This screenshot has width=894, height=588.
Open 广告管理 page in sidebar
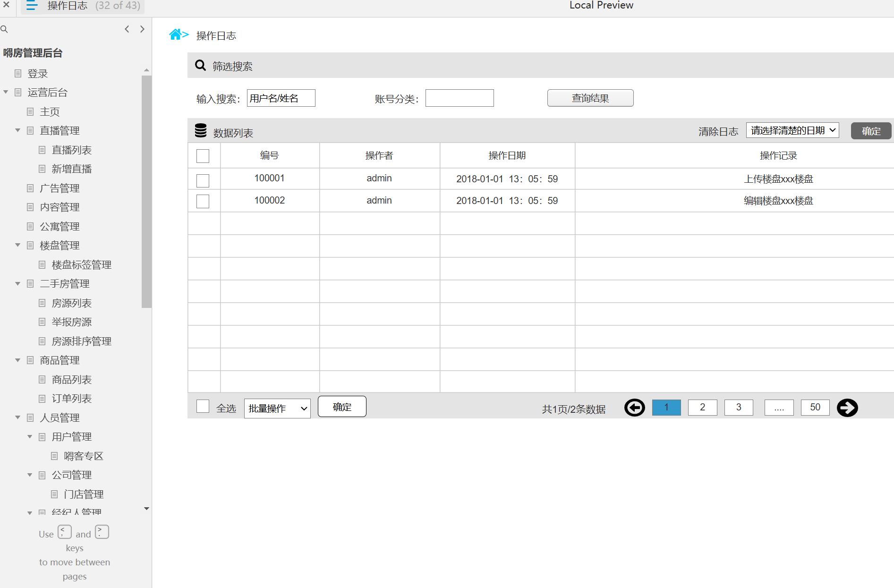point(60,188)
